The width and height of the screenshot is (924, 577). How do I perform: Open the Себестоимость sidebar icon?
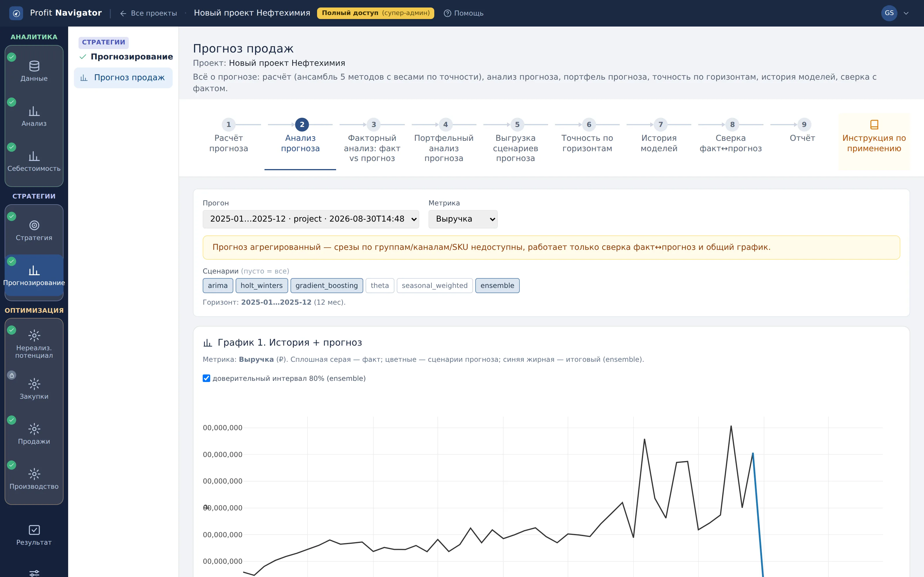click(34, 156)
